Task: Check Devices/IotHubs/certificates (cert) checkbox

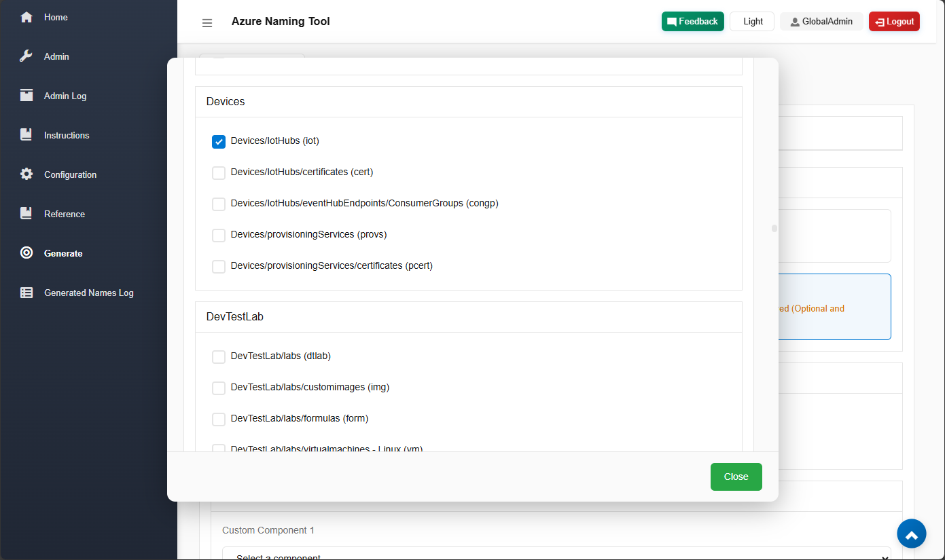Action: [219, 173]
